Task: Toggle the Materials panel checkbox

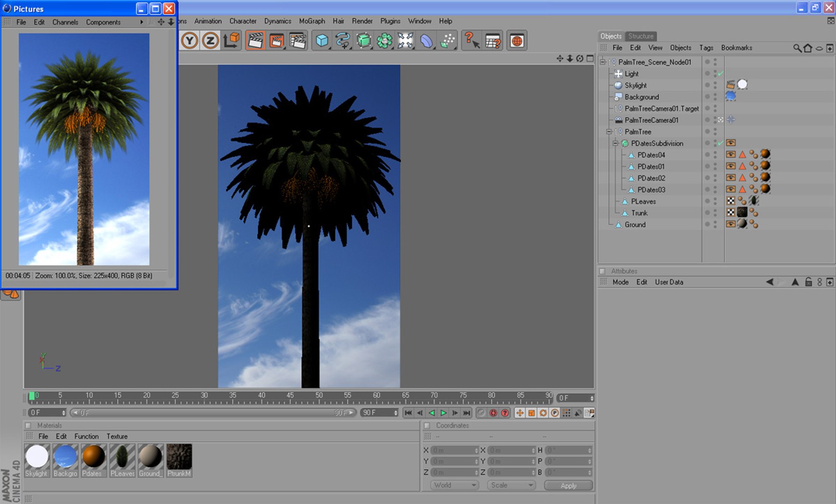Action: tap(28, 426)
